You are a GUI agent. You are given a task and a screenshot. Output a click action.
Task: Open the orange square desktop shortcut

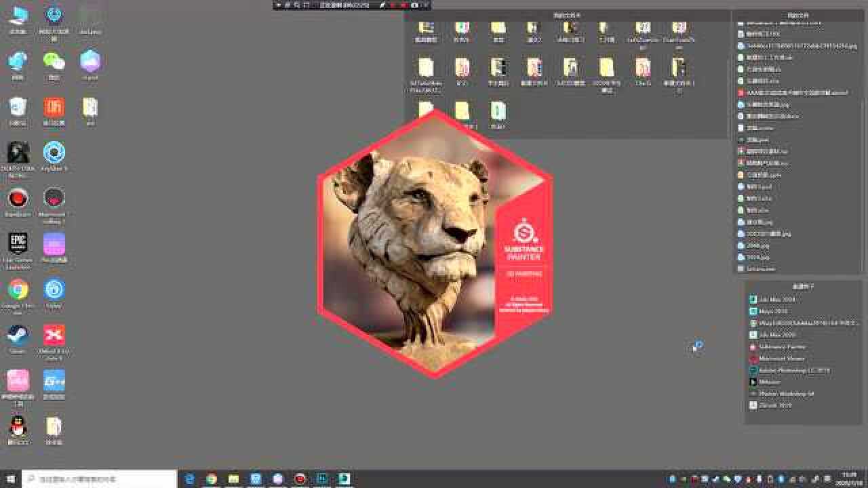tap(54, 111)
